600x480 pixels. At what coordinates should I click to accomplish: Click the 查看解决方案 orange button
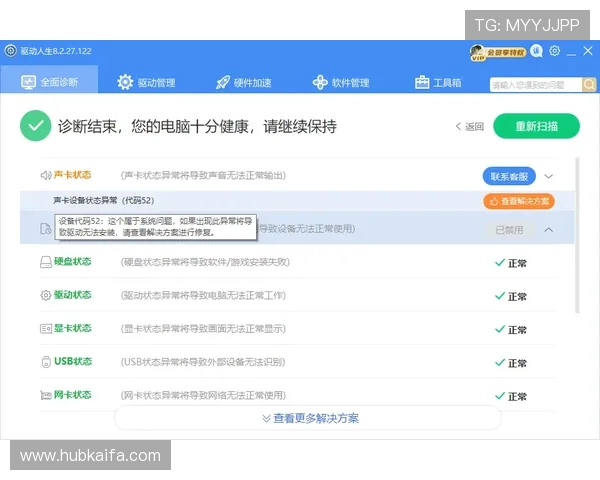519,201
